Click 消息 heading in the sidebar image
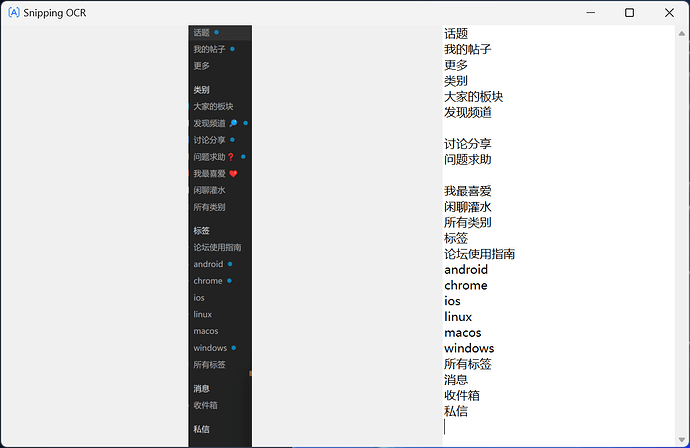 tap(202, 389)
